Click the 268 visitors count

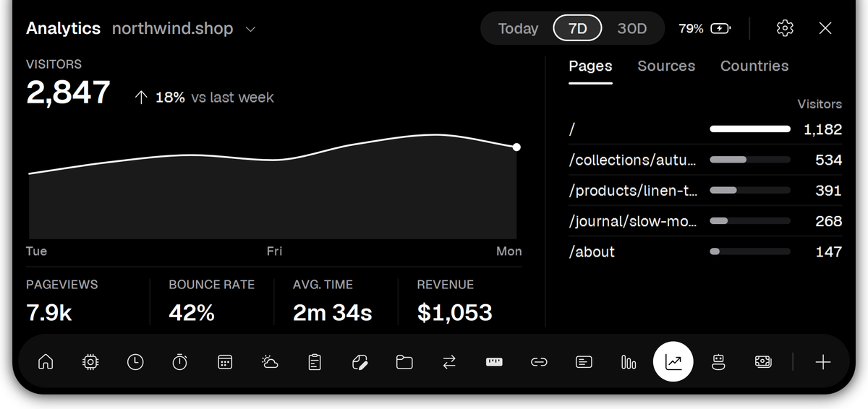(829, 221)
